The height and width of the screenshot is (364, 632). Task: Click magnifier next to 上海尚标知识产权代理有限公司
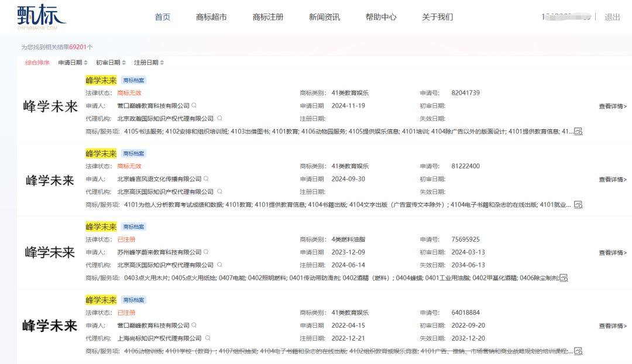pos(208,338)
